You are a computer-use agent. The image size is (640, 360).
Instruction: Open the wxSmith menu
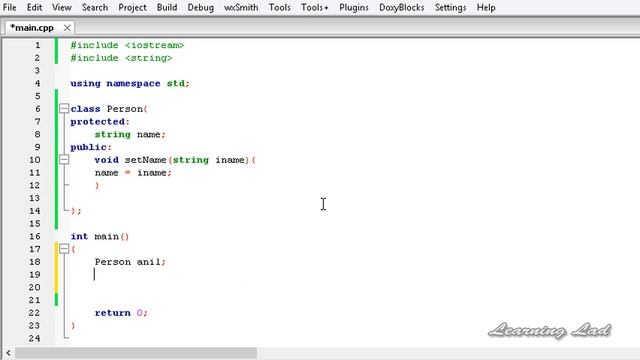[x=241, y=8]
